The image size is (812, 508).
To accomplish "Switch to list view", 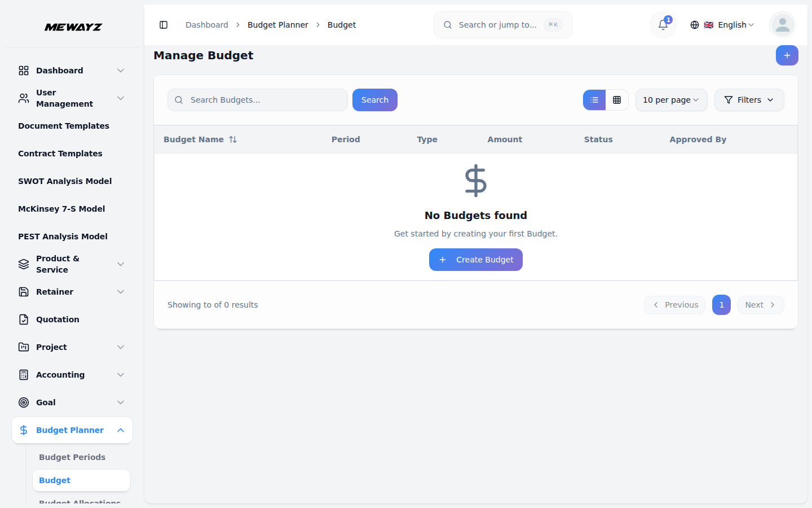I will tap(594, 100).
